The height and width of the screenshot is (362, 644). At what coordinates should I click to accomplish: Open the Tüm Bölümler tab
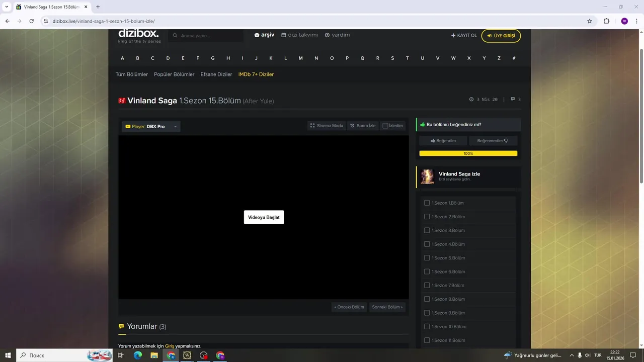132,74
